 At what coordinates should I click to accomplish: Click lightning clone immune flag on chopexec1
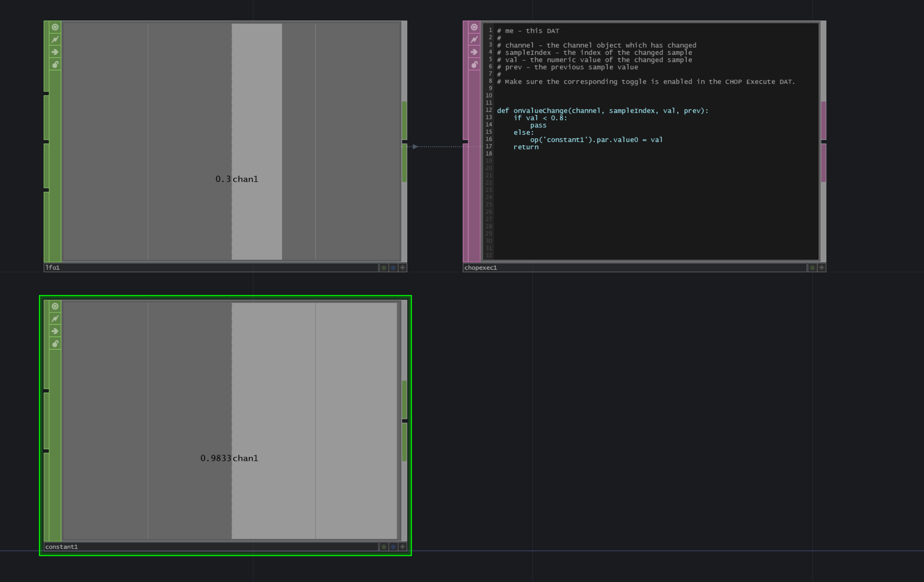click(474, 39)
